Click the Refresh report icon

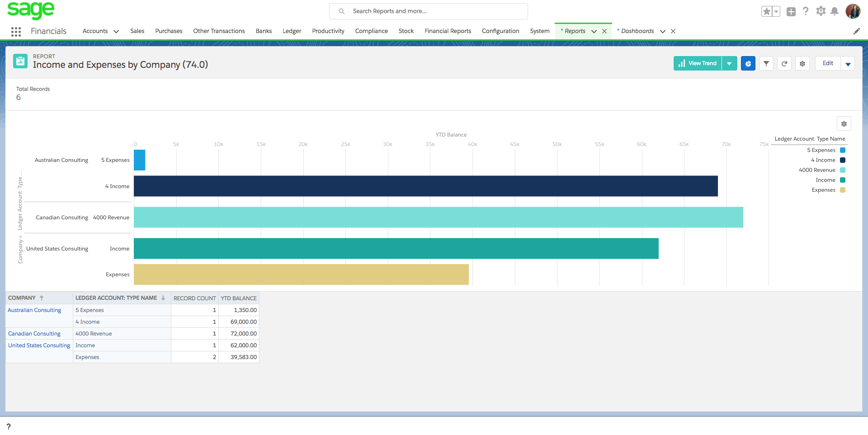click(x=784, y=64)
